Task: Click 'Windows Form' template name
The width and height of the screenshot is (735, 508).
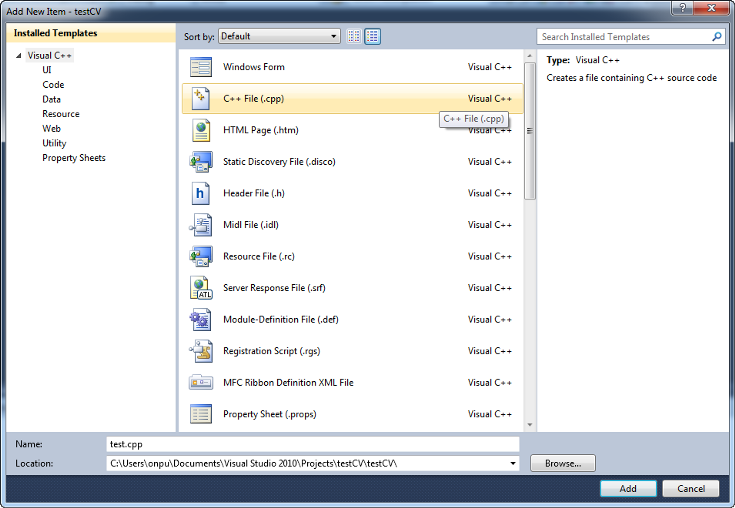Action: coord(254,67)
